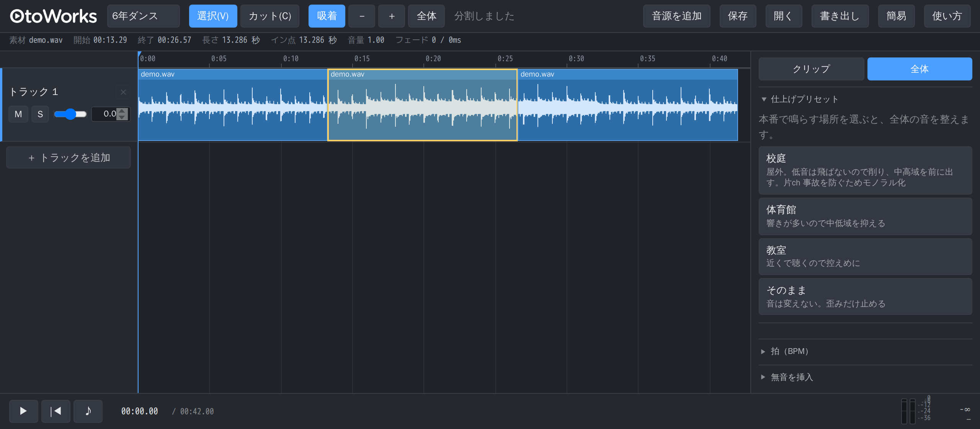This screenshot has width=980, height=429.
Task: Click the フェード 0 / 0ms info
Action: 428,40
